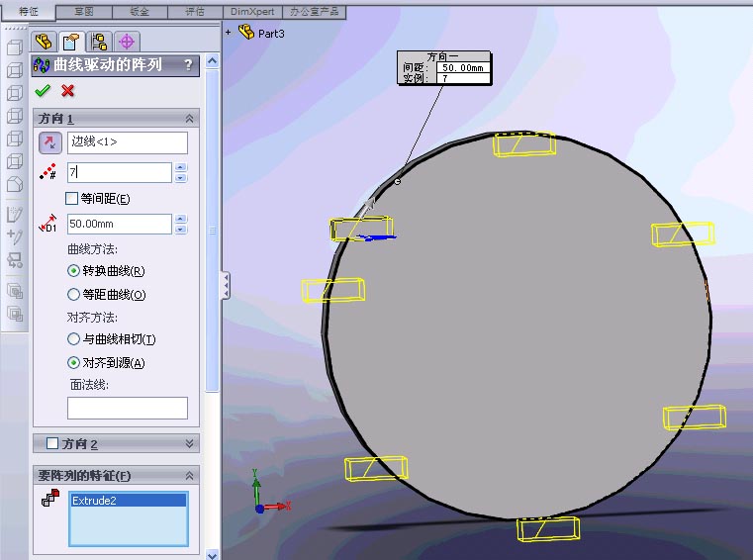The image size is (753, 560).
Task: Expand the Part3 flyout tree
Action: (229, 33)
